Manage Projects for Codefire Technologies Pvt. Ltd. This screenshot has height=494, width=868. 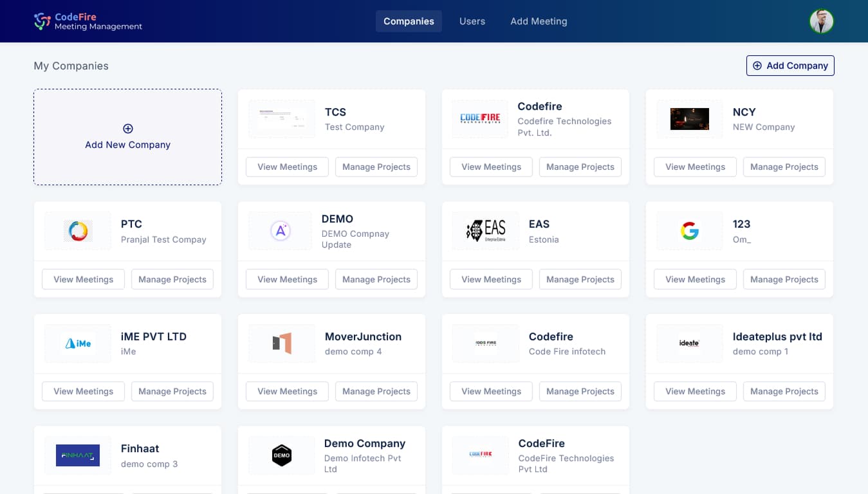[x=580, y=167]
